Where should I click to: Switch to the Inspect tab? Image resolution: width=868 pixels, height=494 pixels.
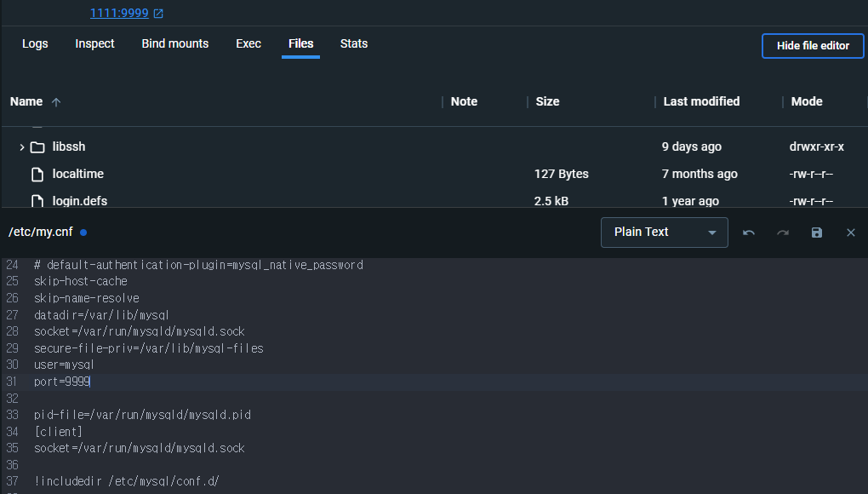click(94, 43)
